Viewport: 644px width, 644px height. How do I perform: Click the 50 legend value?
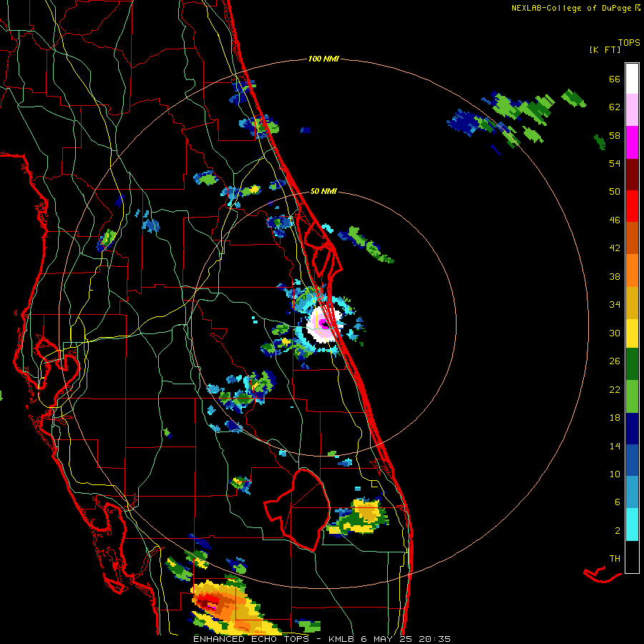615,191
